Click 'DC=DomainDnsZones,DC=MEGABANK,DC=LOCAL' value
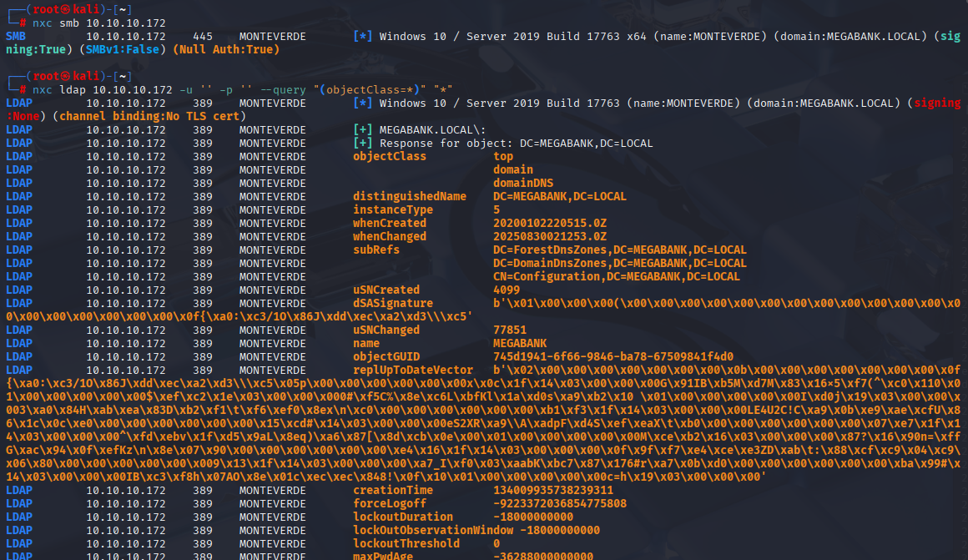 tap(620, 263)
